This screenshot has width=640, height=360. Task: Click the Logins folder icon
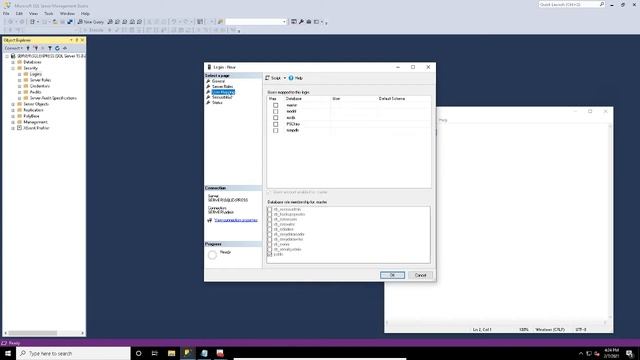26,74
